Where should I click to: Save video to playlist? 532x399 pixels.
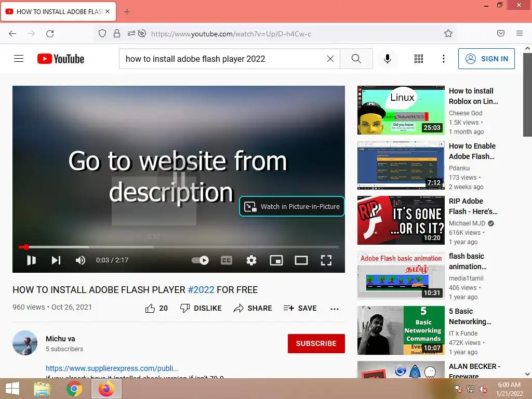(x=300, y=308)
